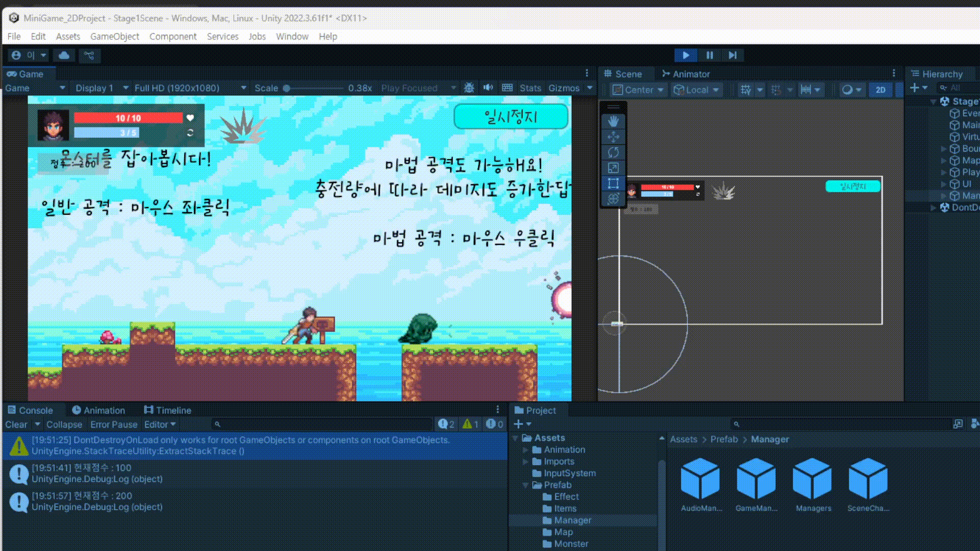Toggle the Stats overlay in Game view
The width and height of the screenshot is (980, 551).
[x=530, y=88]
